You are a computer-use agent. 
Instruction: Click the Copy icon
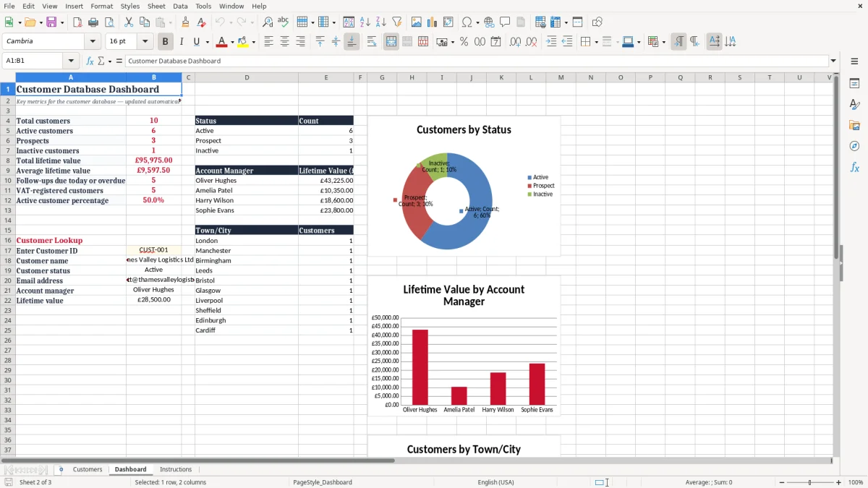[x=144, y=22]
